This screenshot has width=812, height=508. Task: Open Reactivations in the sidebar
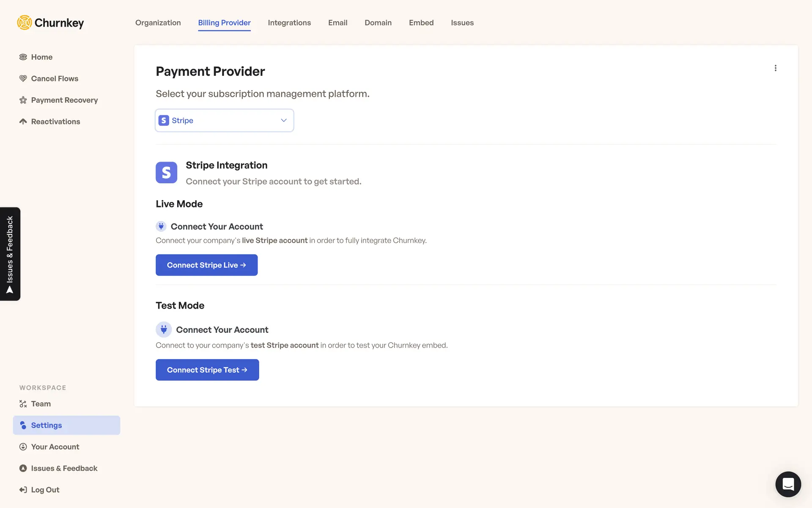point(55,122)
